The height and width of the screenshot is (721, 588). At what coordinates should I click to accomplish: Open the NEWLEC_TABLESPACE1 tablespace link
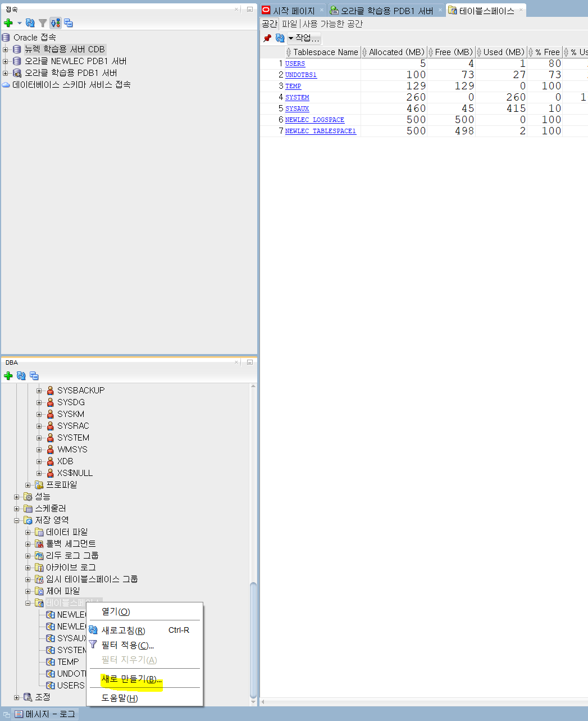(321, 131)
